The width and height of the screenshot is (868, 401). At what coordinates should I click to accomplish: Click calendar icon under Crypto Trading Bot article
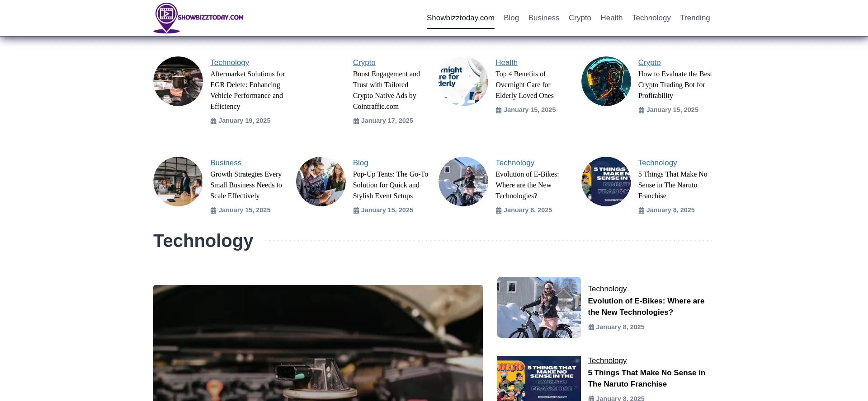641,110
